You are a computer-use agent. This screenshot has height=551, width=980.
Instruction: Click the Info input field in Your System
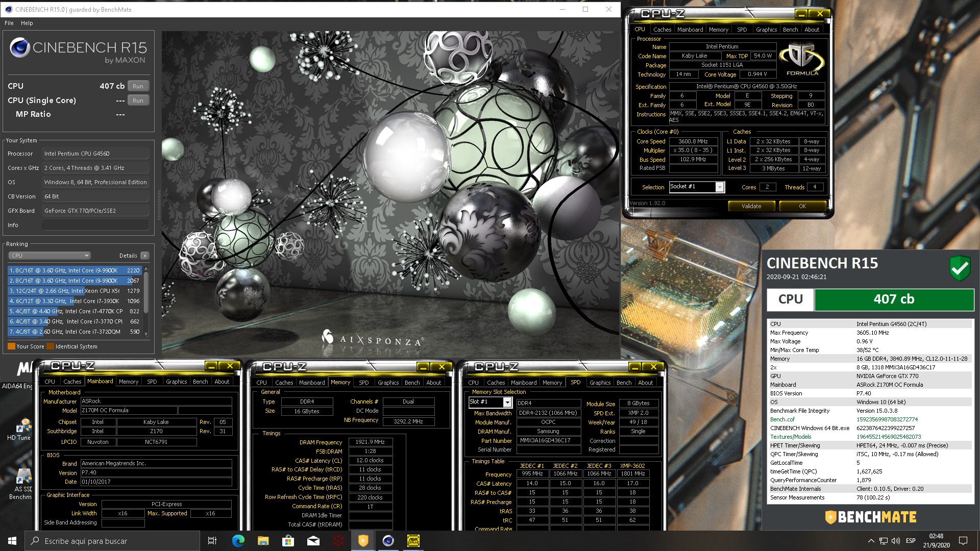[95, 225]
